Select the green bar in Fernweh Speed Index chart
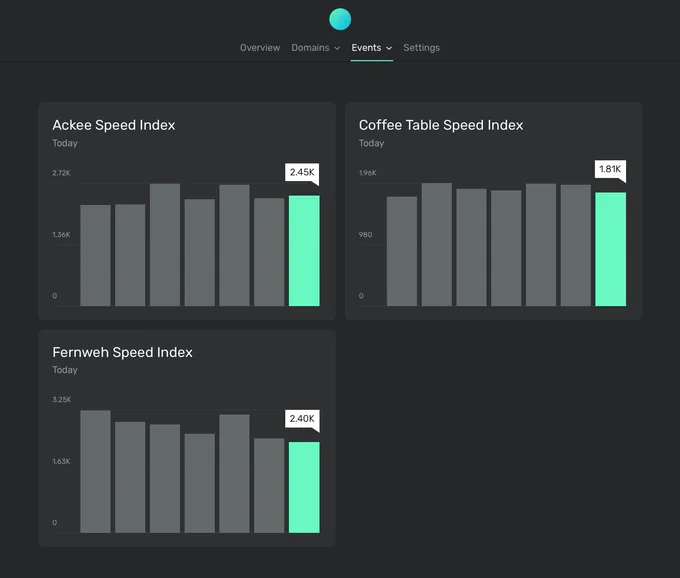680x578 pixels. (304, 487)
